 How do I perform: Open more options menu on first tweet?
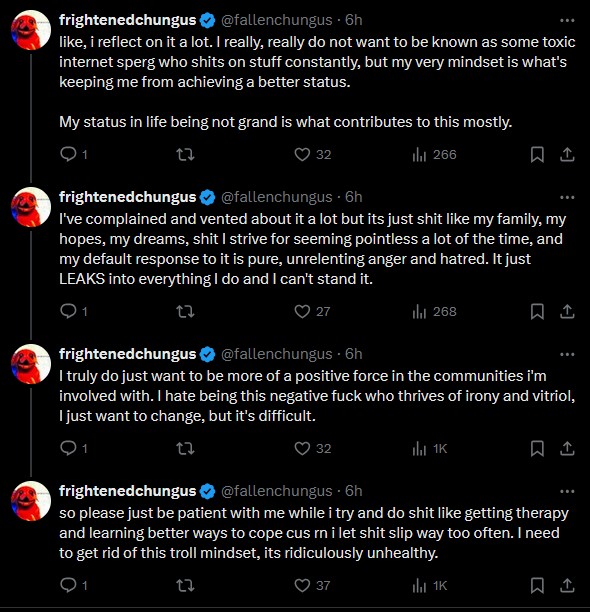(567, 20)
